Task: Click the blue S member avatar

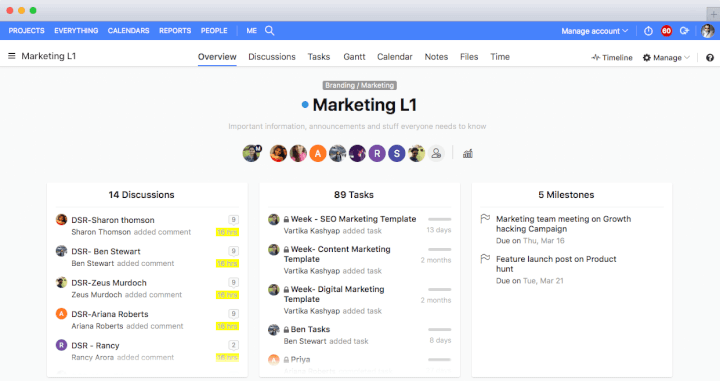Action: coord(397,153)
